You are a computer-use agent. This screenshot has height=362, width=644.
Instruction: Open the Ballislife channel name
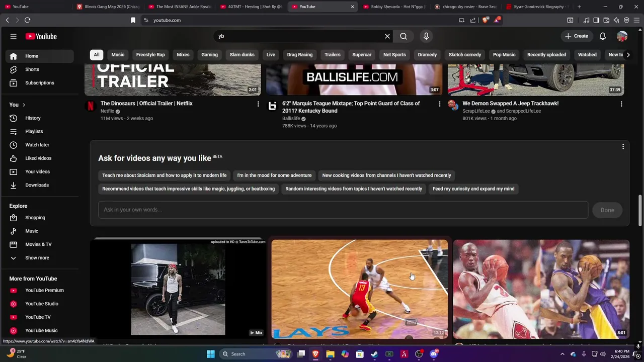point(291,119)
